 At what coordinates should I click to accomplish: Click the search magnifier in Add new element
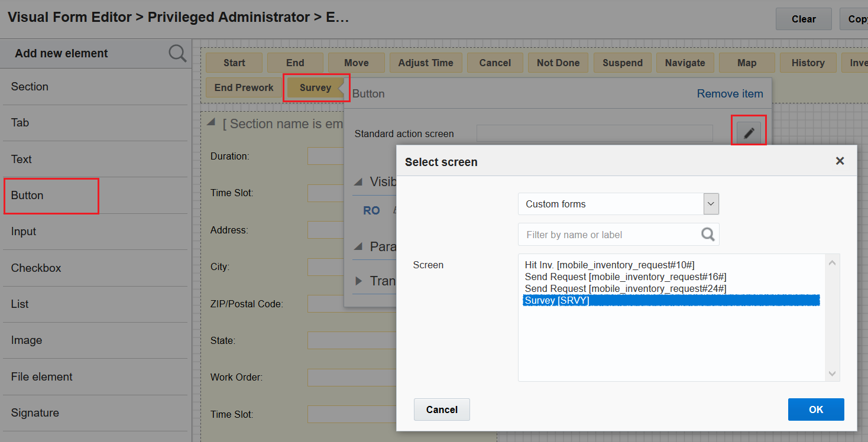(x=177, y=53)
